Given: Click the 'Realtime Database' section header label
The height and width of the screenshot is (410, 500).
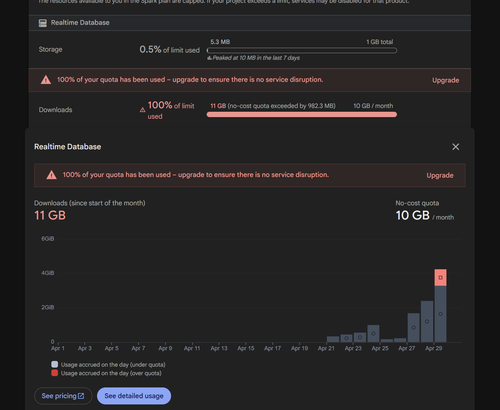Looking at the screenshot, I should [x=80, y=23].
